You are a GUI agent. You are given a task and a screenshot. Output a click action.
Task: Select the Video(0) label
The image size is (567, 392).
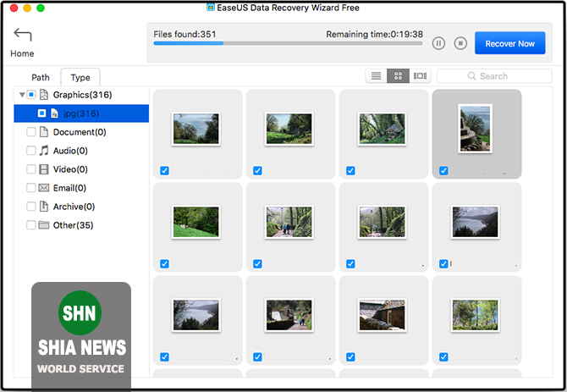tap(70, 169)
